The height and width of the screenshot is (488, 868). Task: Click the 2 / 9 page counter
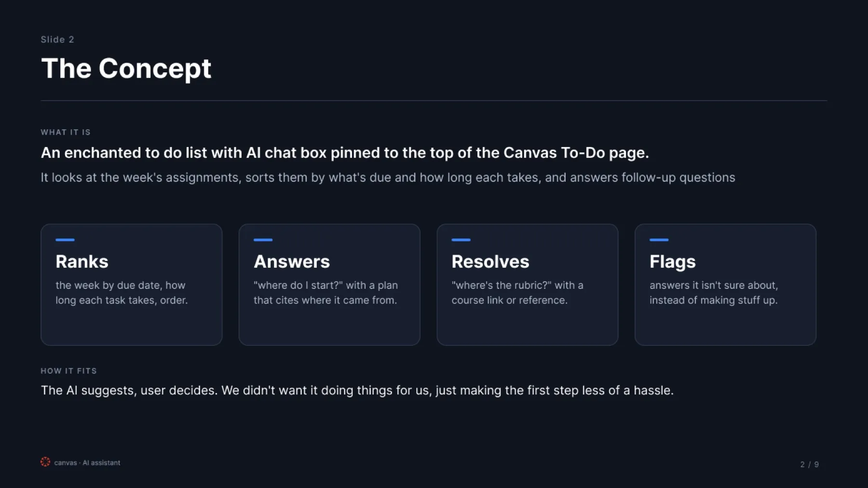click(x=810, y=464)
